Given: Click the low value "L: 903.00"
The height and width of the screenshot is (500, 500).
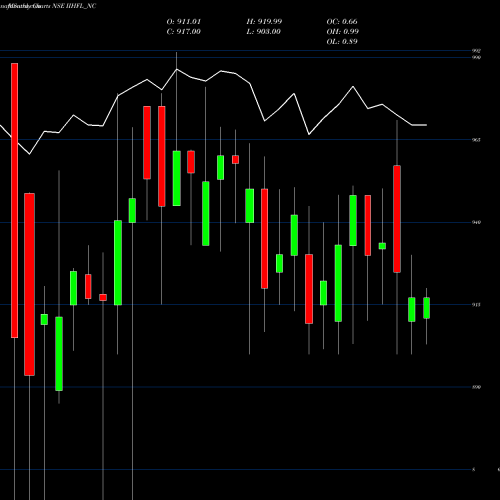Looking at the screenshot, I should coord(264,32).
